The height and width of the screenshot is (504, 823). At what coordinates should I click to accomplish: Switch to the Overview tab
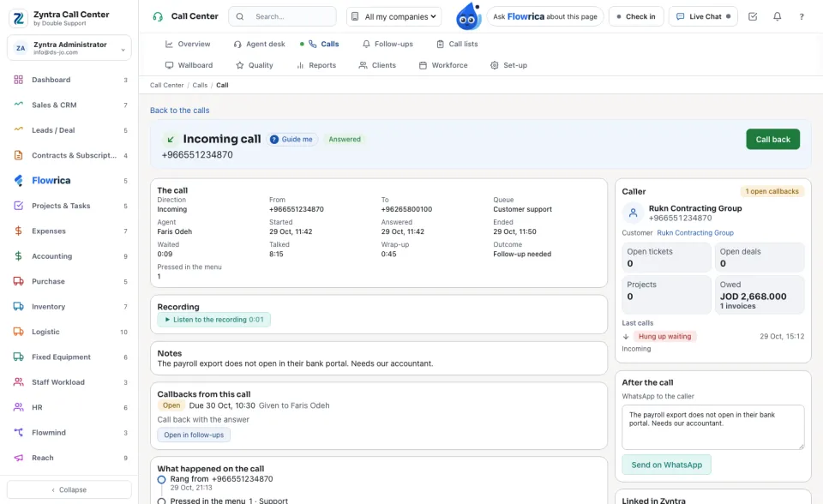pos(188,44)
